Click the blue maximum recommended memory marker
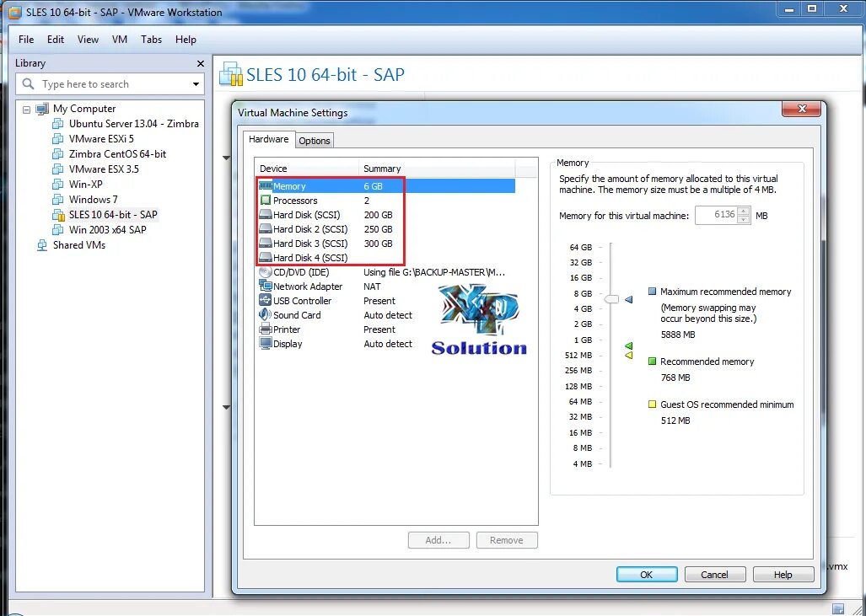This screenshot has height=616, width=866. click(628, 299)
